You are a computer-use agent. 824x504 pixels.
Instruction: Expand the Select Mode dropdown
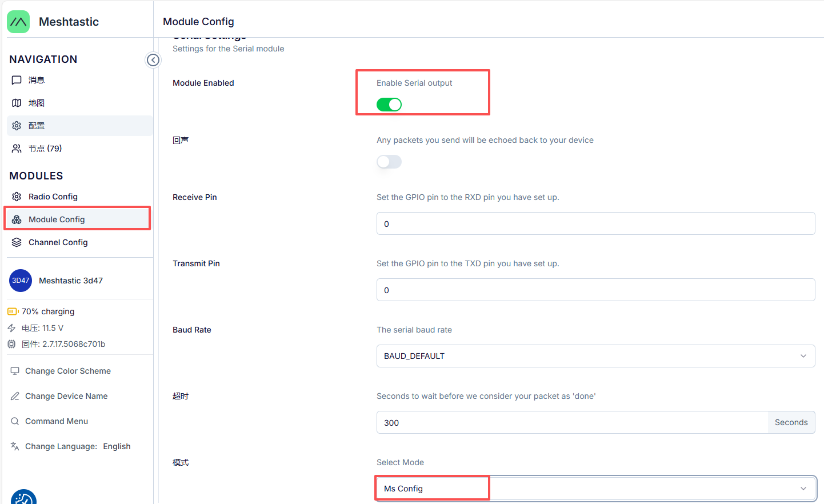pyautogui.click(x=595, y=489)
